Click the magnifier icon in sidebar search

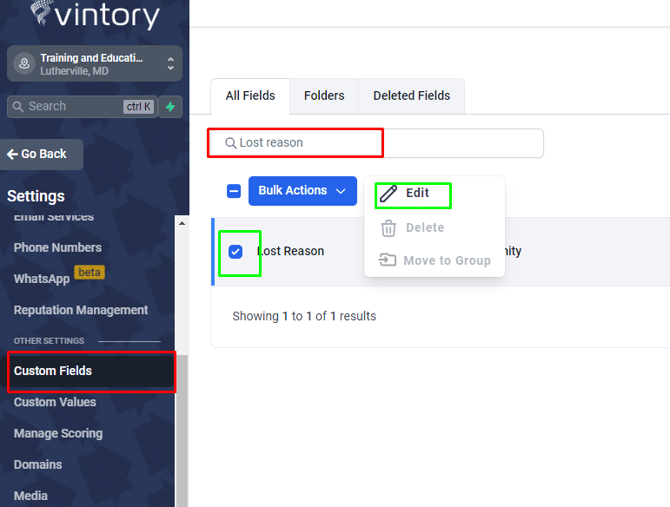17,106
